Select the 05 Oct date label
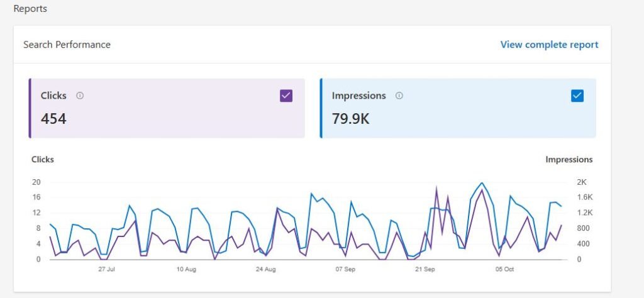644x298 pixels. coord(505,269)
